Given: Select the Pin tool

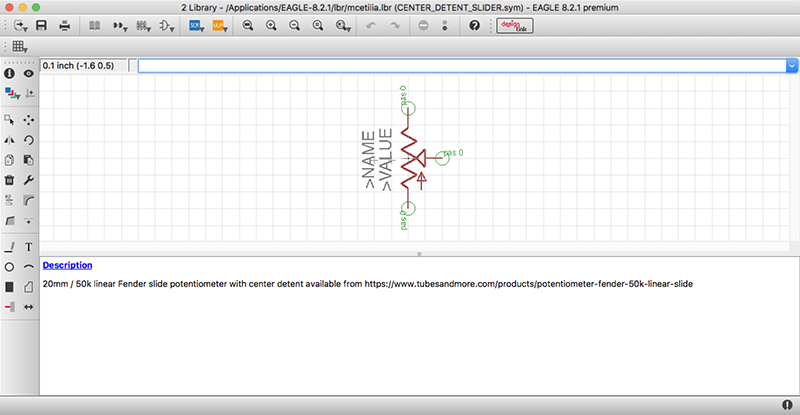Looking at the screenshot, I should 9,307.
